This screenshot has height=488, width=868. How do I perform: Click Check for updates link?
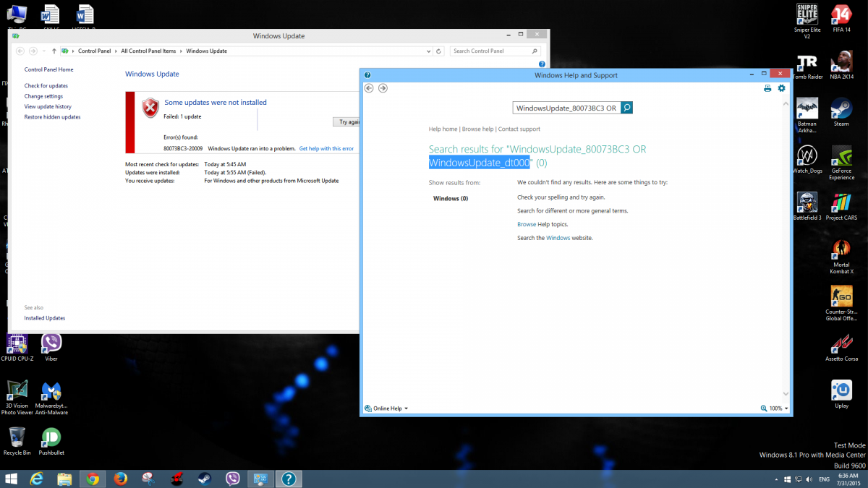[46, 85]
